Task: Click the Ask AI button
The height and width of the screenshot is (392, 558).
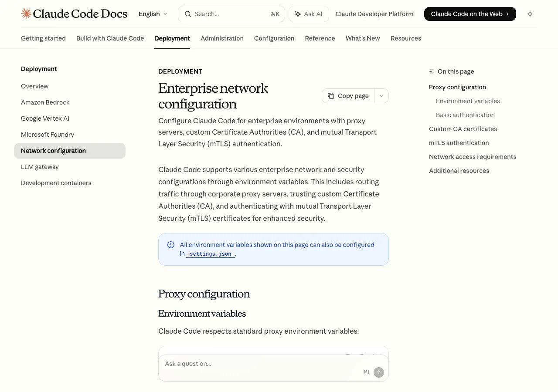Action: tap(309, 14)
